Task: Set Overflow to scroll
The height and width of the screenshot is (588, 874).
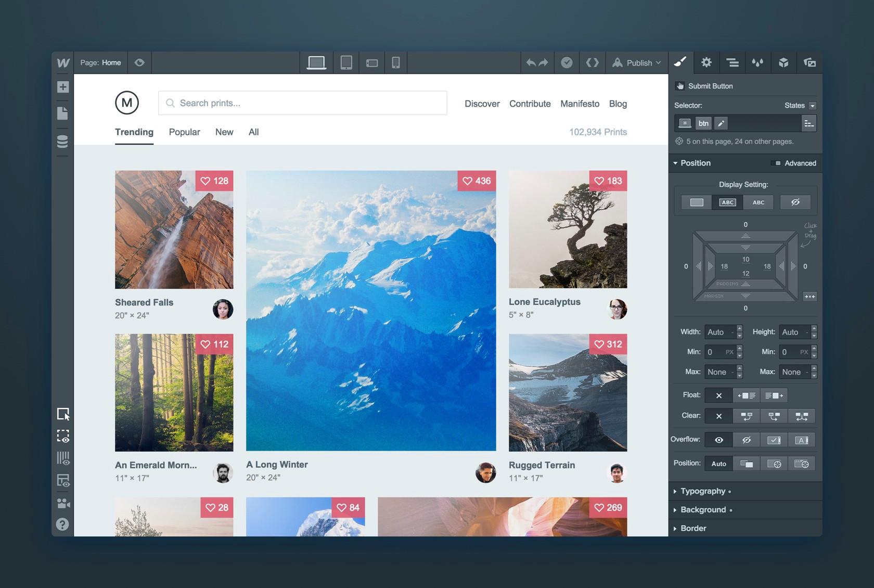Action: (774, 440)
